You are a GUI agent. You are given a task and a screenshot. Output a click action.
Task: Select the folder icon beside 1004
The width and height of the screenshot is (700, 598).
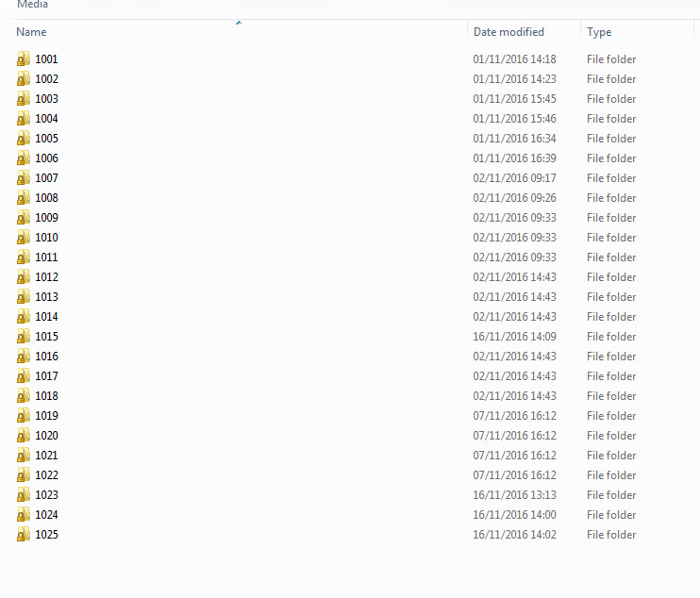(x=24, y=119)
